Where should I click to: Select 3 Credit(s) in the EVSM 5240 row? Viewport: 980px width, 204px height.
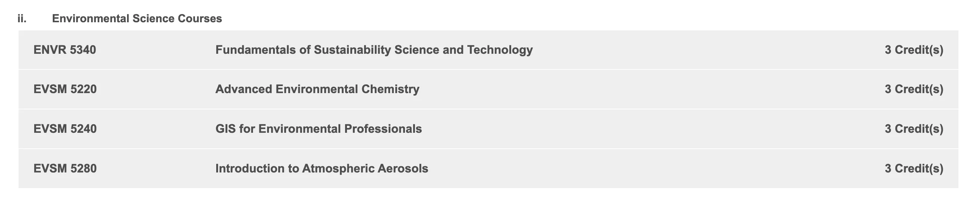pyautogui.click(x=914, y=129)
